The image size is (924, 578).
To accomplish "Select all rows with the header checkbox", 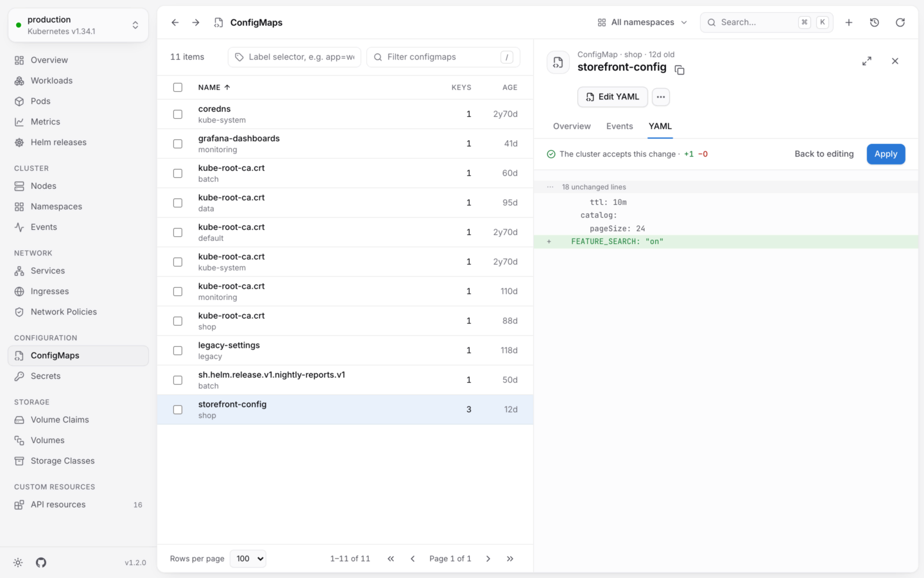I will 178,87.
